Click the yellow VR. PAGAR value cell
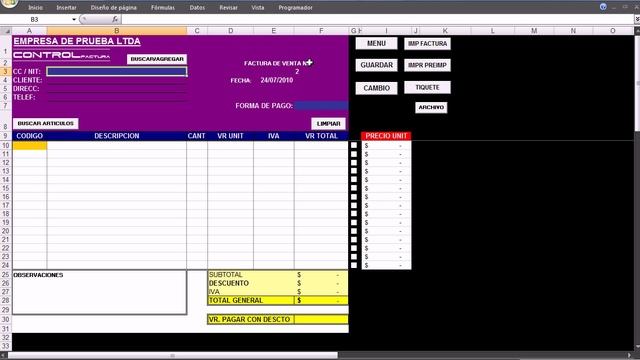 point(321,319)
